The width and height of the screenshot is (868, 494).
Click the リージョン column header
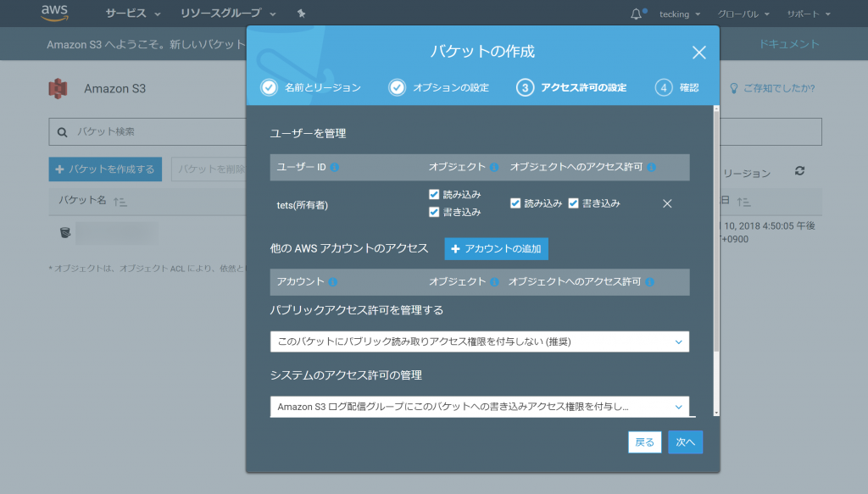point(747,174)
